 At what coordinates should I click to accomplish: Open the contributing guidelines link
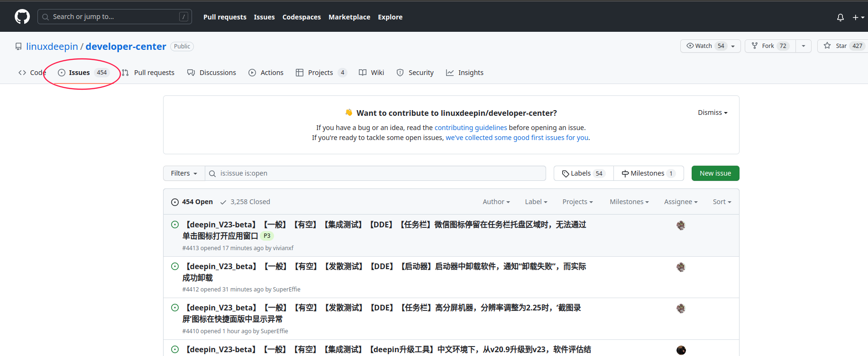tap(471, 128)
